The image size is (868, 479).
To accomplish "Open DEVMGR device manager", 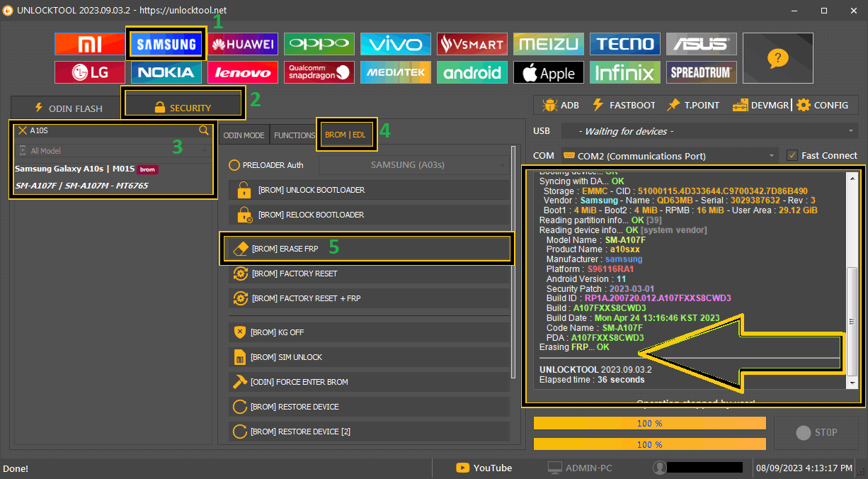I will tap(761, 105).
